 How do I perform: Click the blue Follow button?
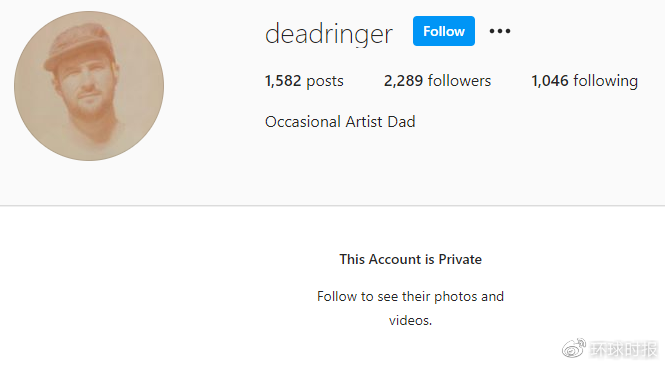(x=444, y=31)
